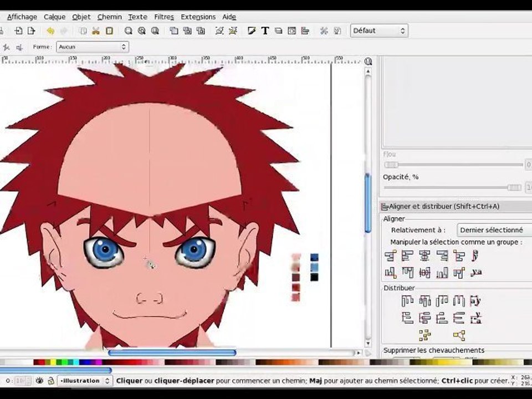The height and width of the screenshot is (399, 532).
Task: Open the Filtres menu
Action: pyautogui.click(x=164, y=17)
